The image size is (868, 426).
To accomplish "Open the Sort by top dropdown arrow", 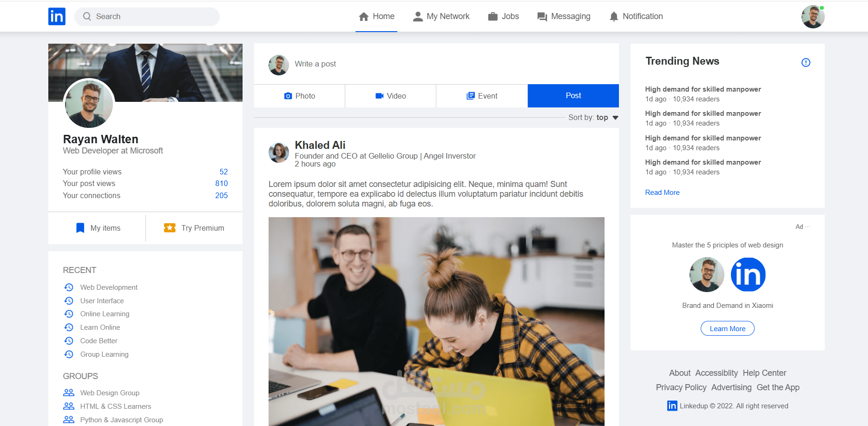I will [616, 118].
